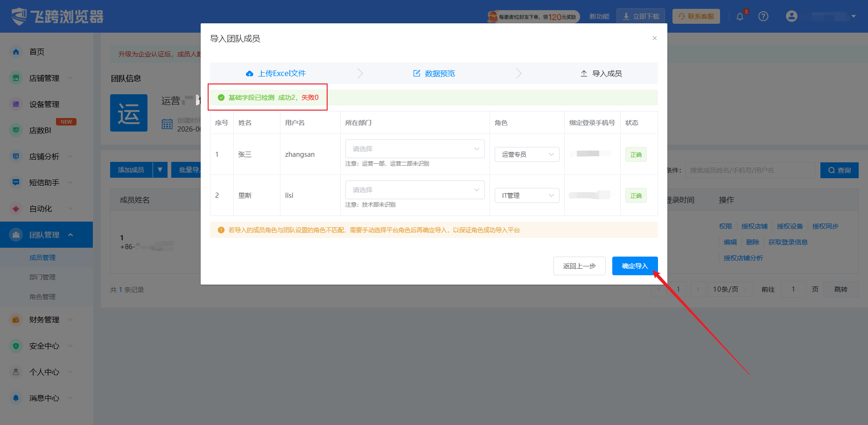
Task: Click the 立即下载 download button
Action: pos(641,16)
